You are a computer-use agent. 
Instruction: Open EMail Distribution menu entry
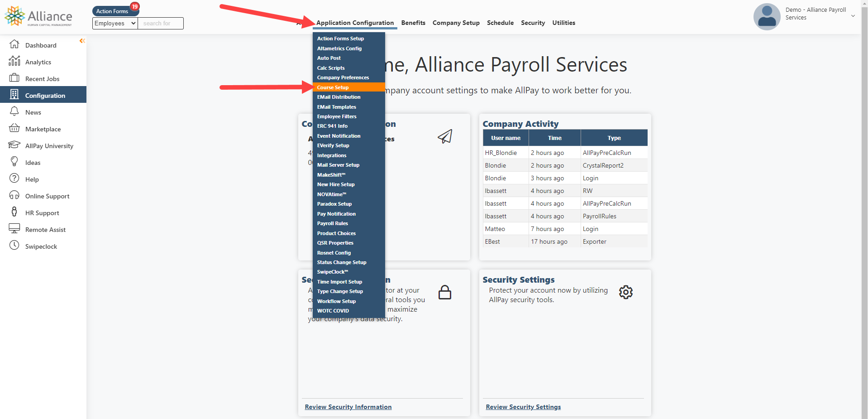point(349,97)
